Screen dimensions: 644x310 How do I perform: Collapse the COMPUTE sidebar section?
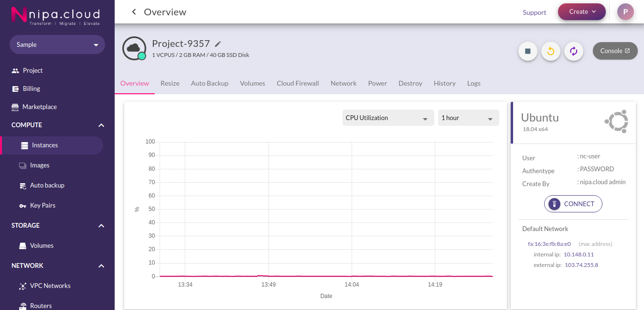[101, 125]
